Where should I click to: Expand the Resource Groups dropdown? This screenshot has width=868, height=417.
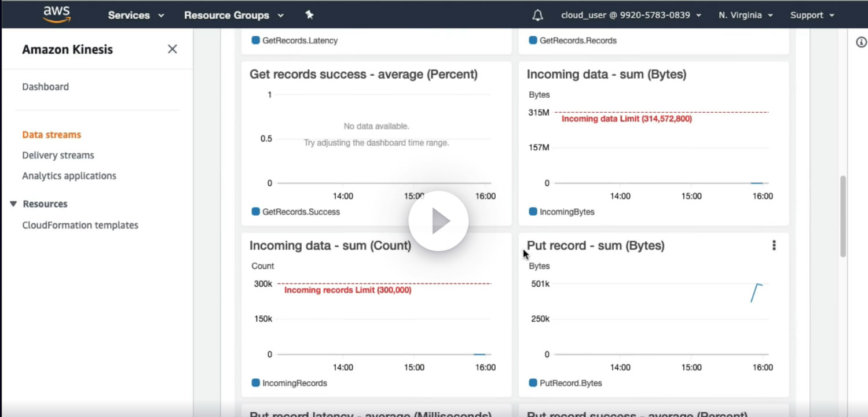pyautogui.click(x=234, y=15)
